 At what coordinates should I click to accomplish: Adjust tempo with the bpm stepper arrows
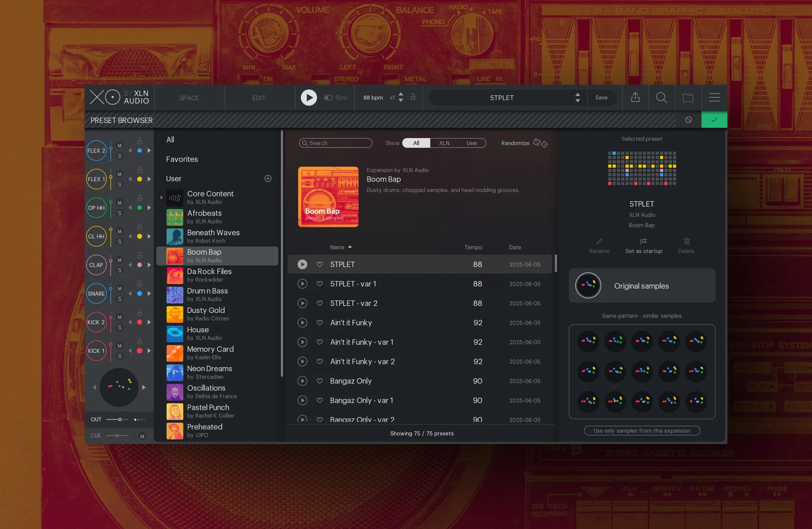(401, 97)
